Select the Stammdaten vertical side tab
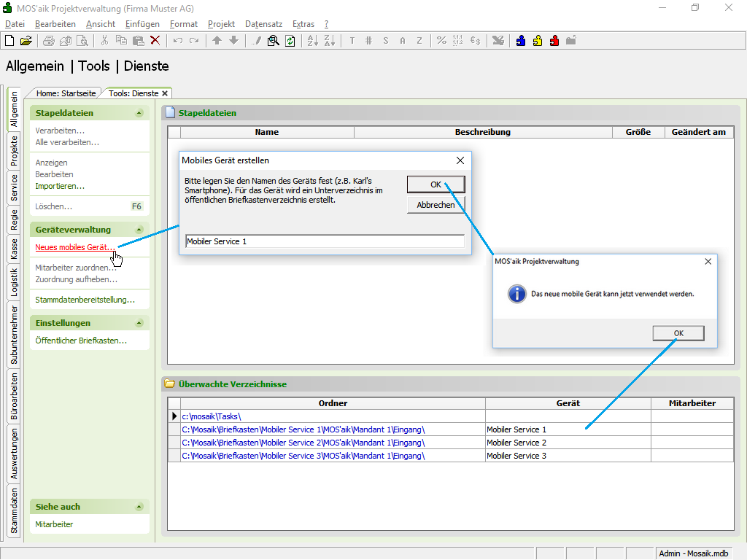The height and width of the screenshot is (560, 747). 15,510
